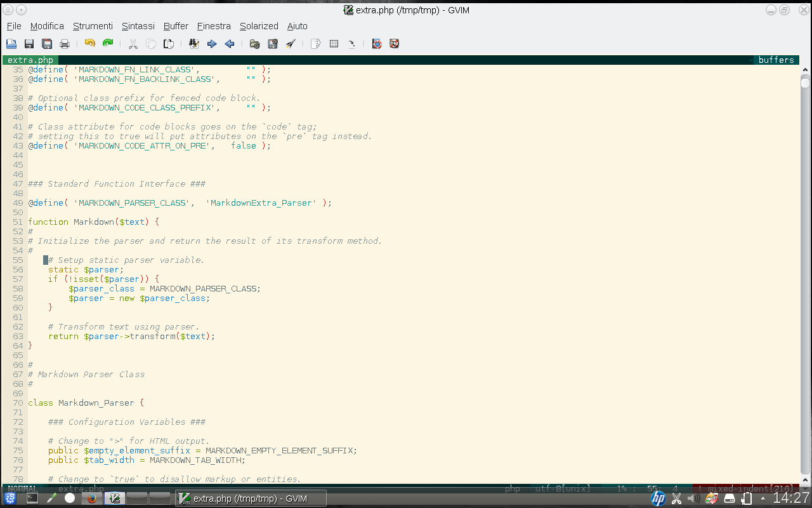Image resolution: width=812 pixels, height=508 pixels.
Task: Open the color picker pen in the panel
Action: click(51, 498)
